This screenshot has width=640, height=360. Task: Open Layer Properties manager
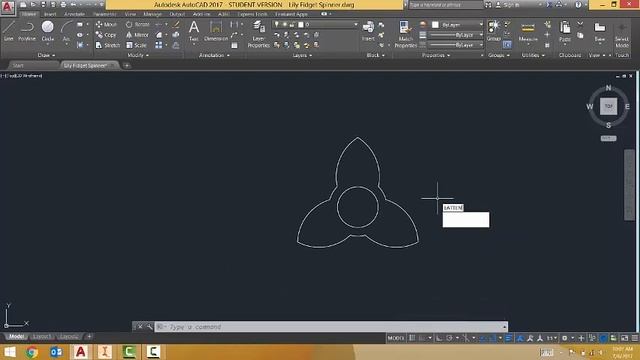click(x=259, y=34)
